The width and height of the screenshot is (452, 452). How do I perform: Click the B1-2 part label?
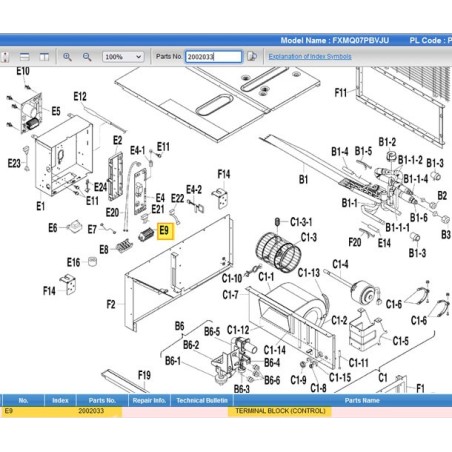[387, 142]
